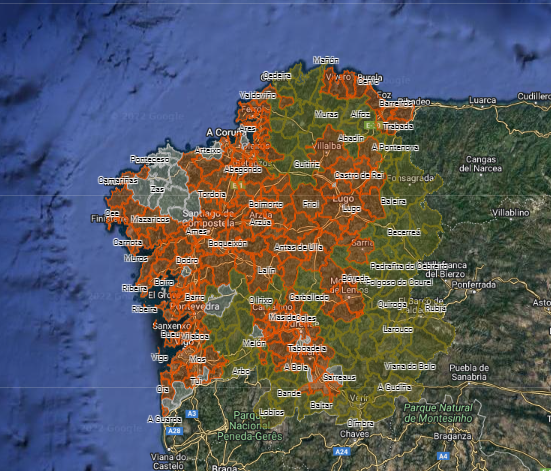
Task: Click the A24 highway shield near Chaves
Action: 341,452
